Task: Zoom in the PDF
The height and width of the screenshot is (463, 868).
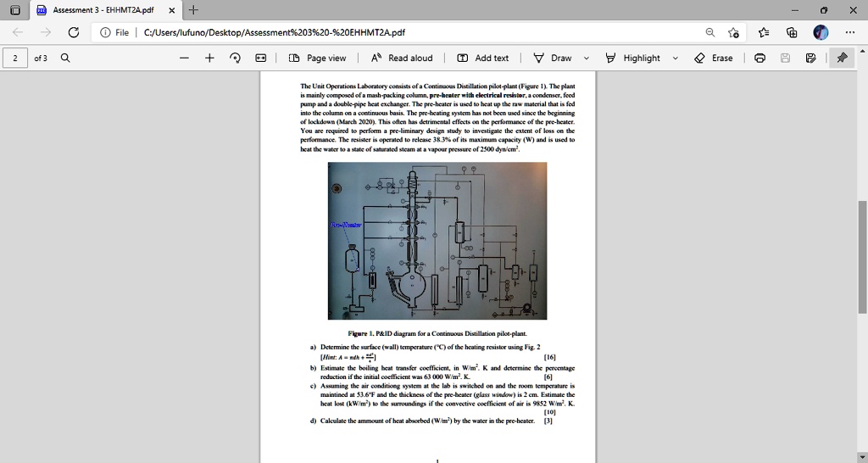Action: (209, 58)
